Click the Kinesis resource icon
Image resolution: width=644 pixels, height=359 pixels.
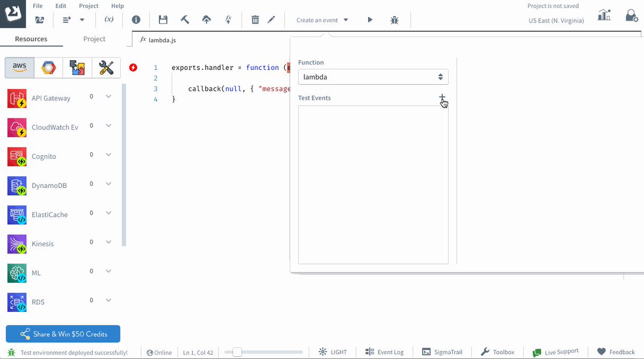(x=17, y=244)
